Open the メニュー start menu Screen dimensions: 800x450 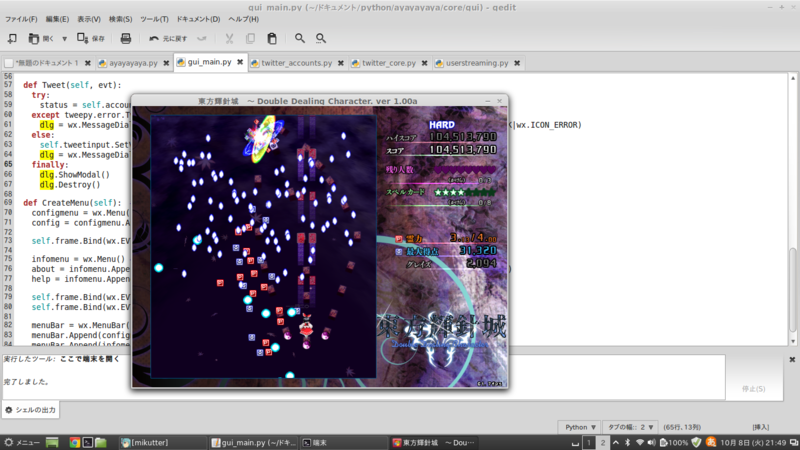click(21, 442)
